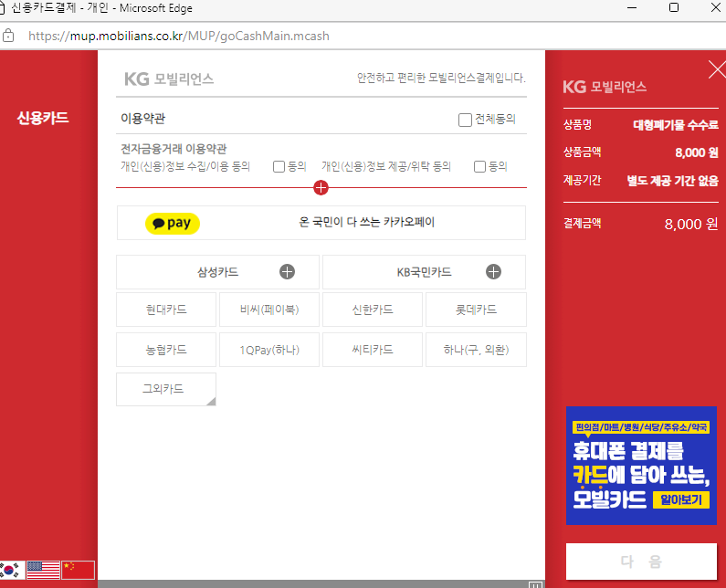
Task: Select the 신용카드 sidebar tab
Action: point(43,118)
